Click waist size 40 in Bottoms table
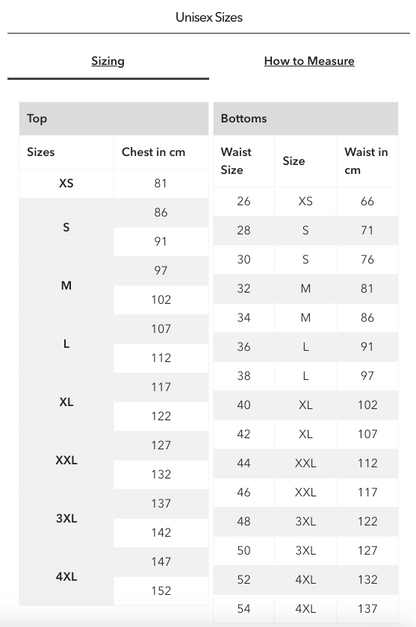Screen dimensions: 416x627 244,405
